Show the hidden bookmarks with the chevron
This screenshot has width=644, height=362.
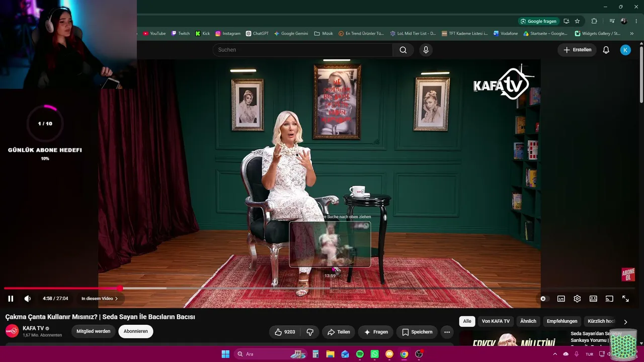point(632,34)
